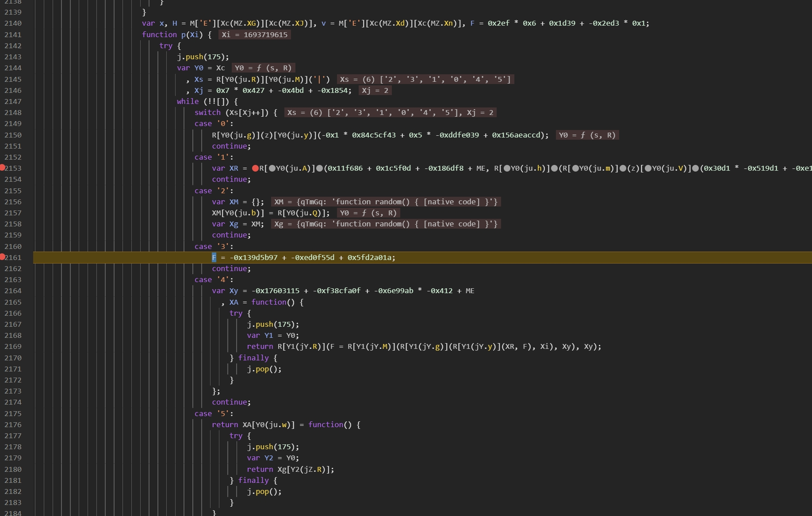812x516 pixels.
Task: Remove the breakpoint on line 2153
Action: (x=2, y=168)
